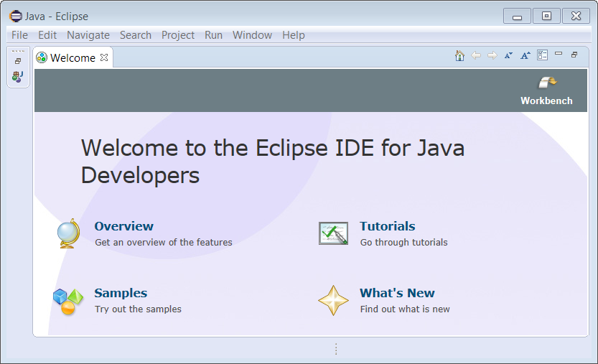The image size is (598, 364).
Task: Click the Home icon in Welcome toolbar
Action: pyautogui.click(x=459, y=56)
